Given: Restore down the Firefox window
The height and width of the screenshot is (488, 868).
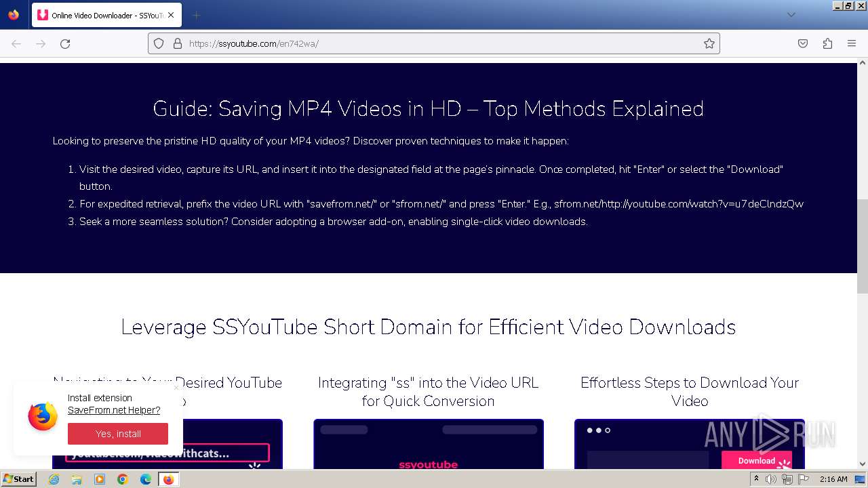Looking at the screenshot, I should point(849,5).
